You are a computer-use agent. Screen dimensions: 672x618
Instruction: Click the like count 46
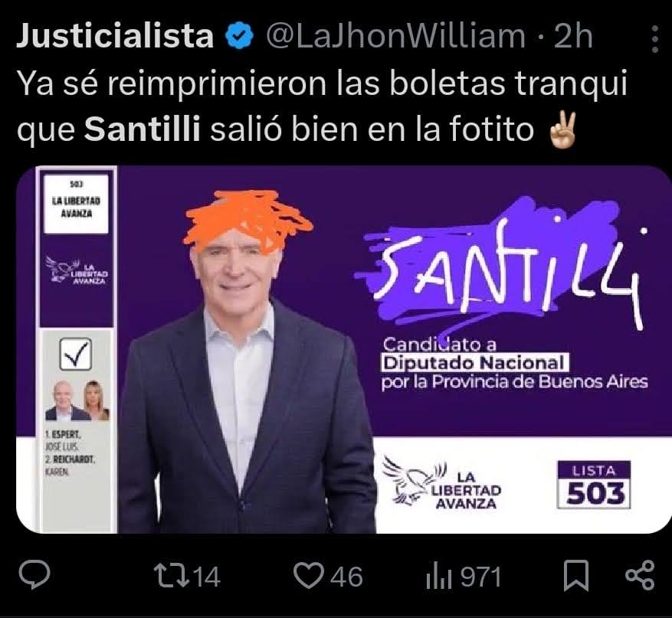346,577
